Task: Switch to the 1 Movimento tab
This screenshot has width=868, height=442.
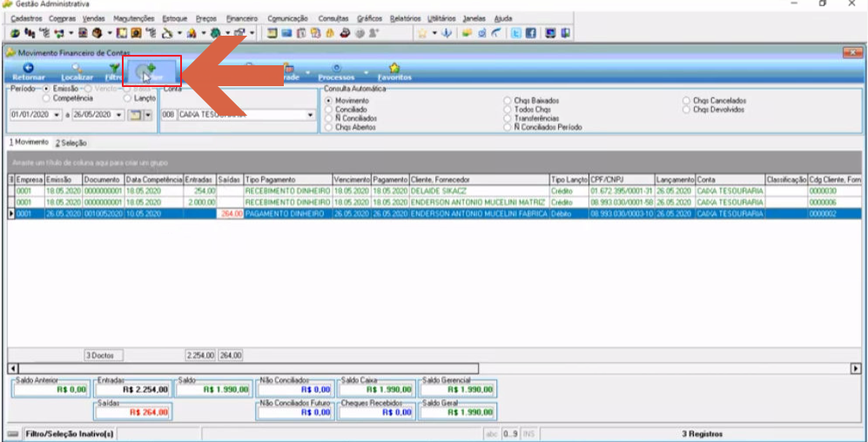Action: 29,142
